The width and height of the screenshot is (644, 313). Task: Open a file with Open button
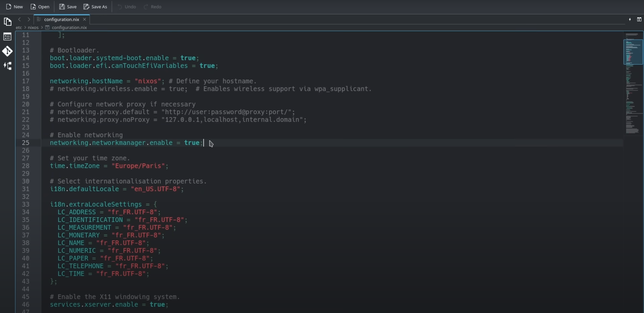coord(40,7)
